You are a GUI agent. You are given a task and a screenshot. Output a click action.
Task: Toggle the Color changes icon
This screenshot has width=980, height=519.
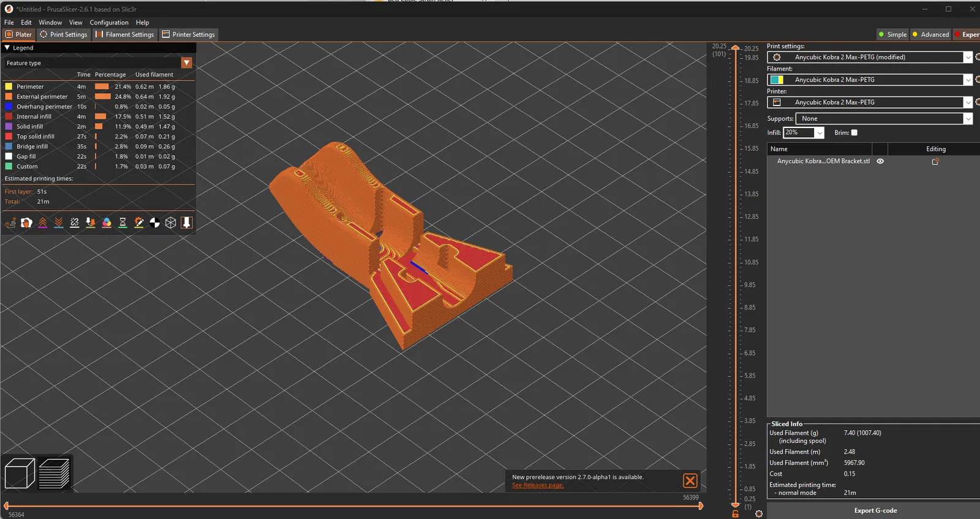[107, 223]
